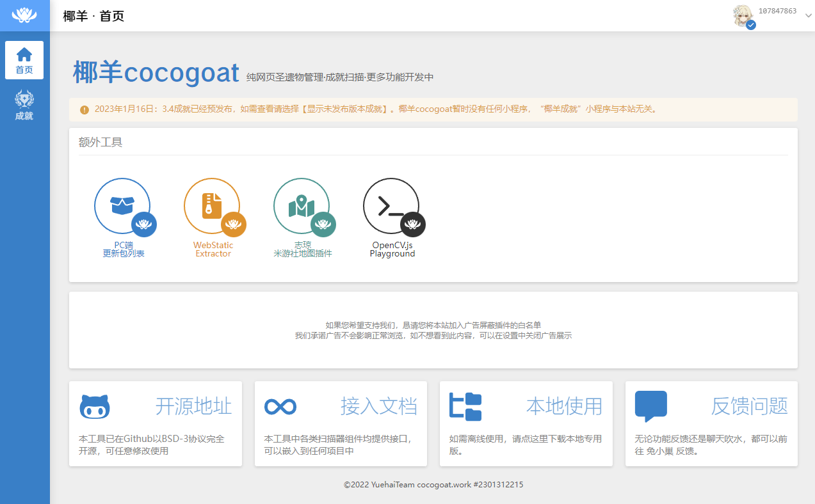This screenshot has width=815, height=504.
Task: Click the folder tree icon for 本地使用
Action: pyautogui.click(x=465, y=407)
